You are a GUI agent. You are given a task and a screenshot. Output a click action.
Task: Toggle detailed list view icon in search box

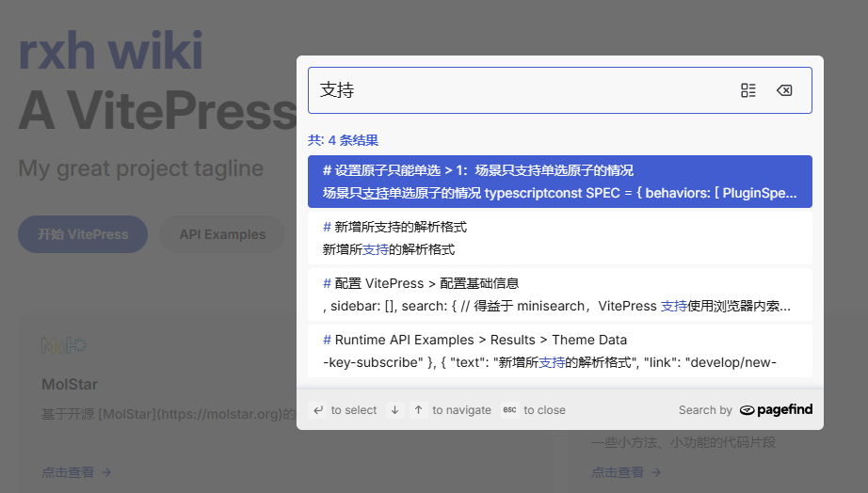[x=747, y=90]
